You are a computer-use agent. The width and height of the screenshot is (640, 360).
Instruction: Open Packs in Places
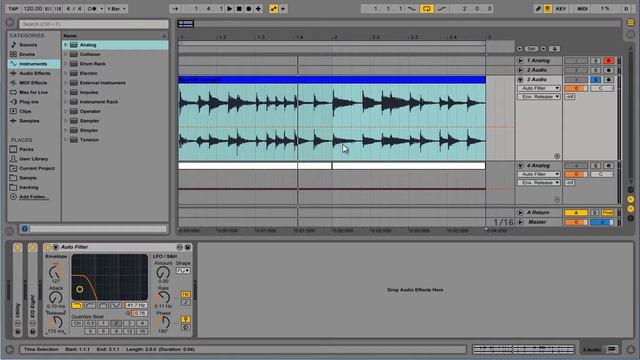click(26, 150)
